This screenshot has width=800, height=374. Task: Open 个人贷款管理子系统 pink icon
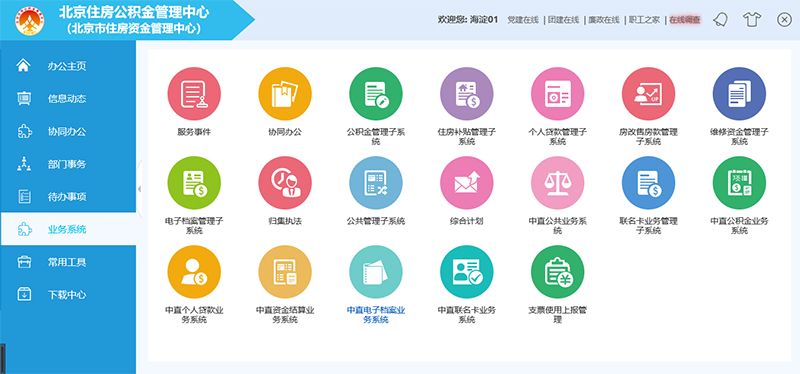click(557, 94)
